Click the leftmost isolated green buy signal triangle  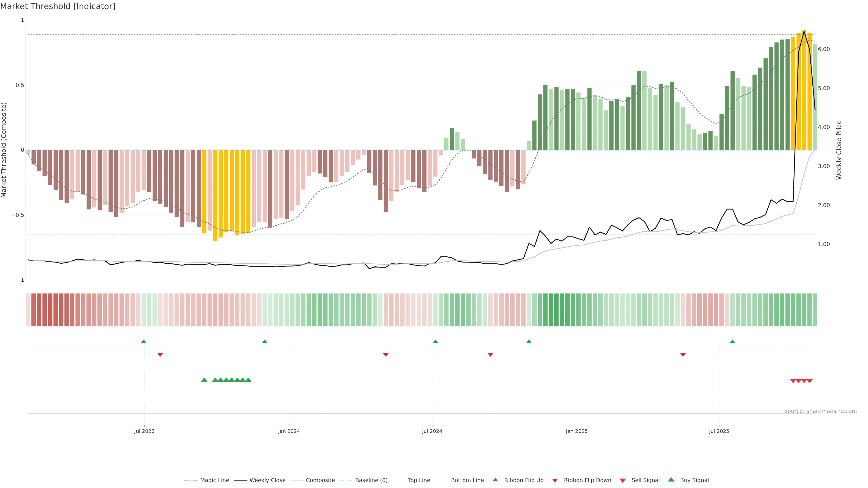(x=204, y=380)
